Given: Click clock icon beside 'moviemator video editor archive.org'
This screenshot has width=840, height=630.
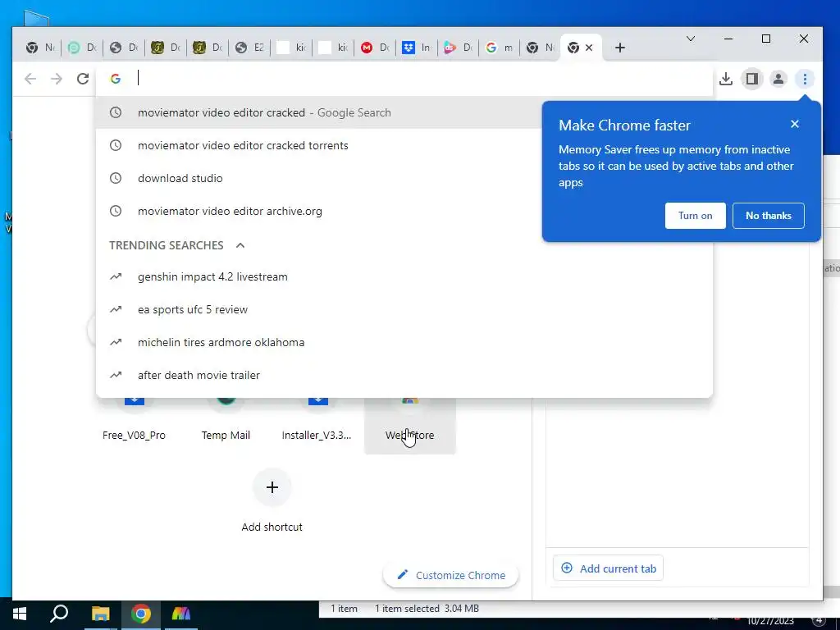Looking at the screenshot, I should point(116,211).
